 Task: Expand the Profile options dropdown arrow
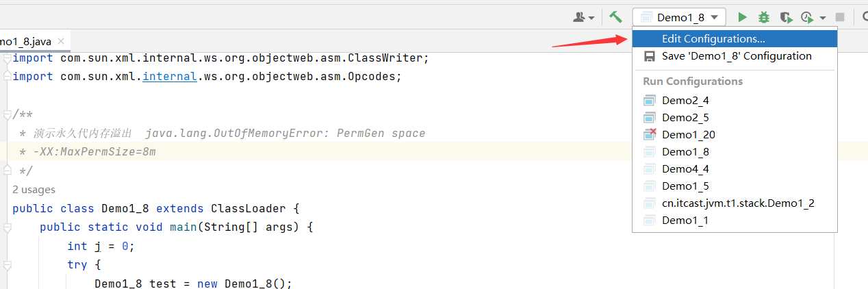822,18
